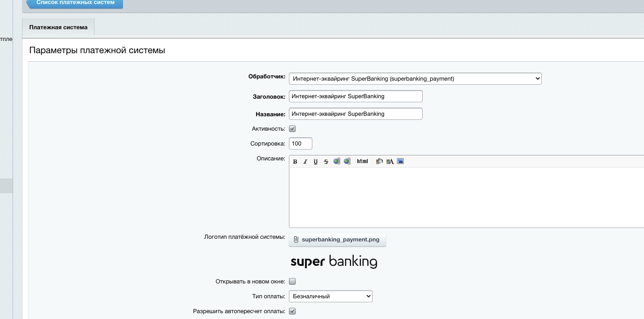Click paperclip icon on logo file button

[296, 240]
